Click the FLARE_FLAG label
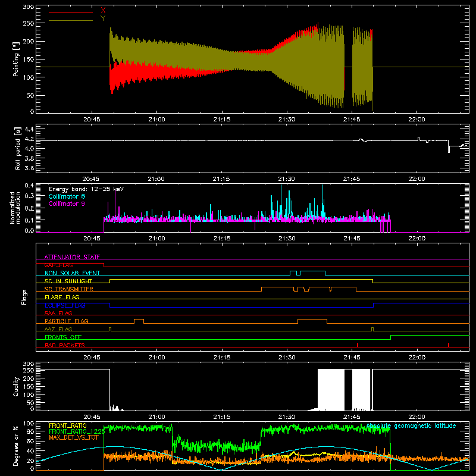The width and height of the screenshot is (476, 476). 62,297
